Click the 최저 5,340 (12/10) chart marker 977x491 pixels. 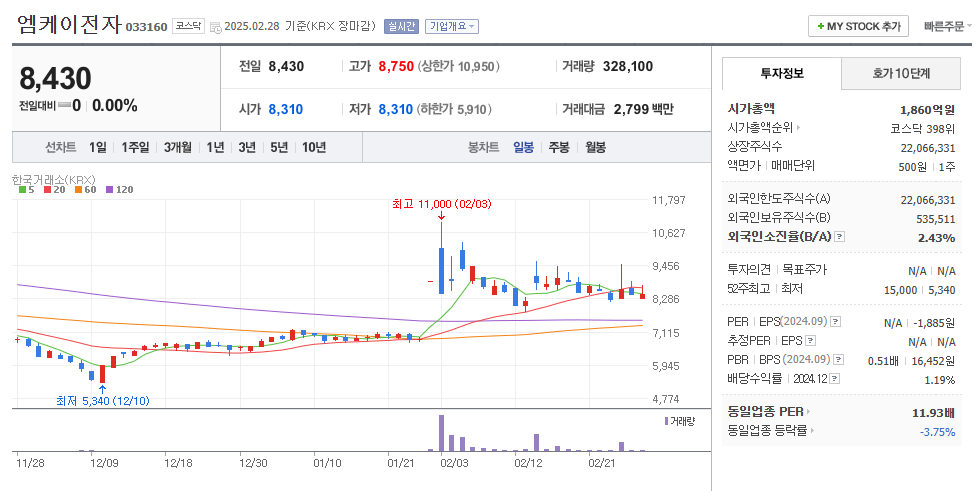coord(103,401)
